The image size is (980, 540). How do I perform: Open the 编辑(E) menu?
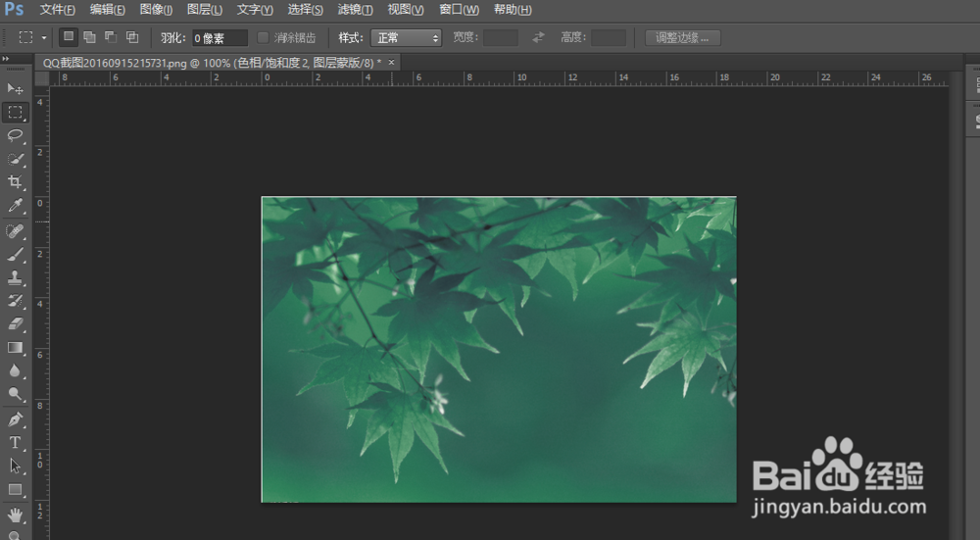click(107, 10)
